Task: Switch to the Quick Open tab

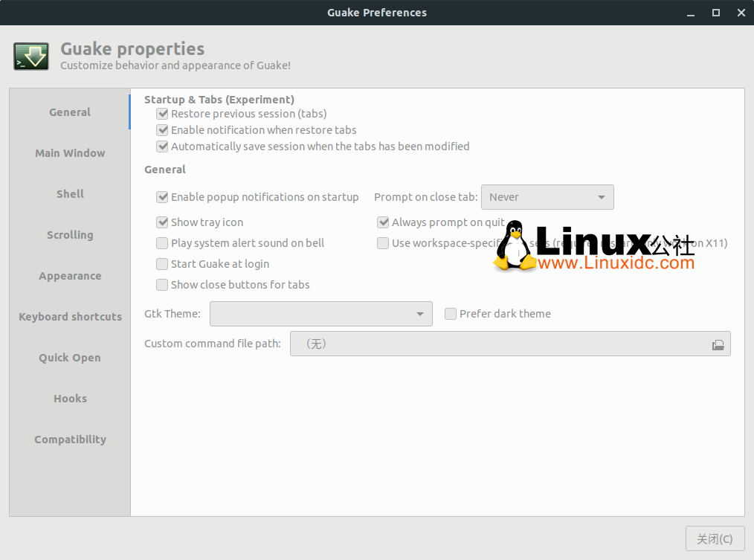Action: pyautogui.click(x=70, y=358)
